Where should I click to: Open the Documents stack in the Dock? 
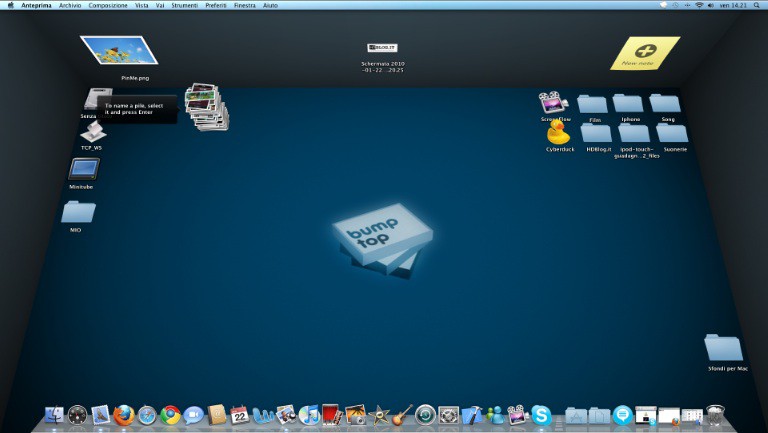click(600, 415)
